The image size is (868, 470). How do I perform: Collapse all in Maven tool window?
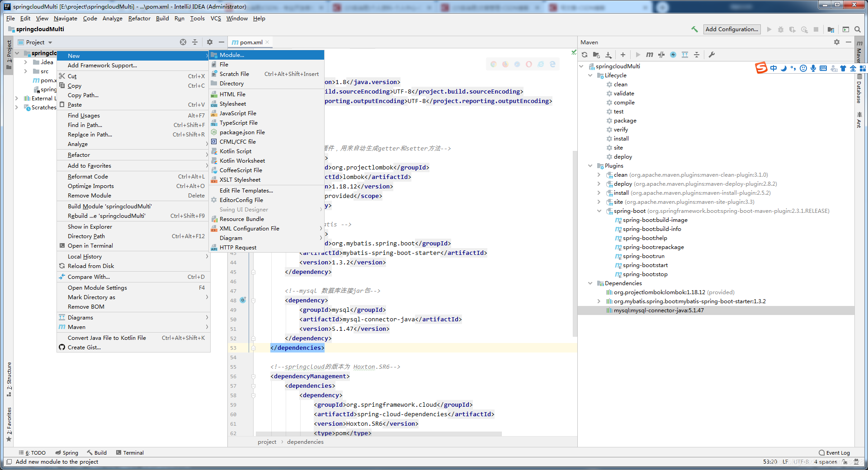pos(697,55)
